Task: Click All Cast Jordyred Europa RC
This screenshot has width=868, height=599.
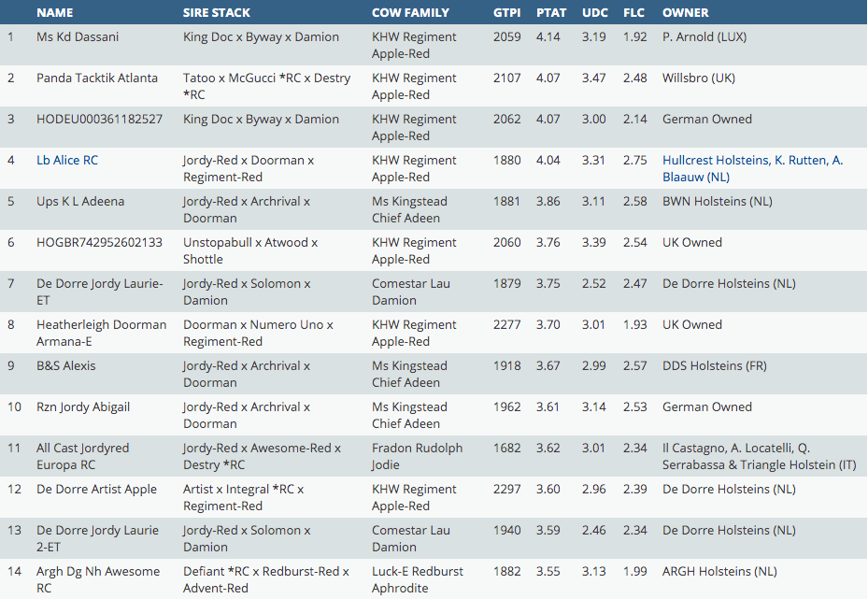Action: point(82,456)
